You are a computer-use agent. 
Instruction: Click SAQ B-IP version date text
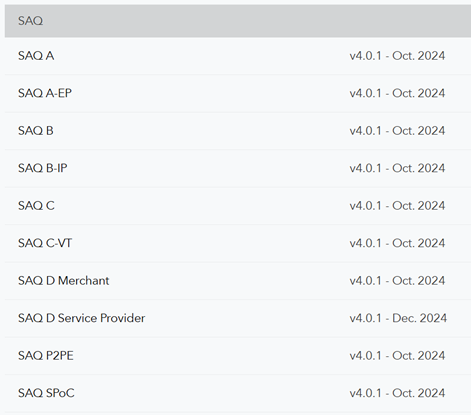tap(397, 168)
